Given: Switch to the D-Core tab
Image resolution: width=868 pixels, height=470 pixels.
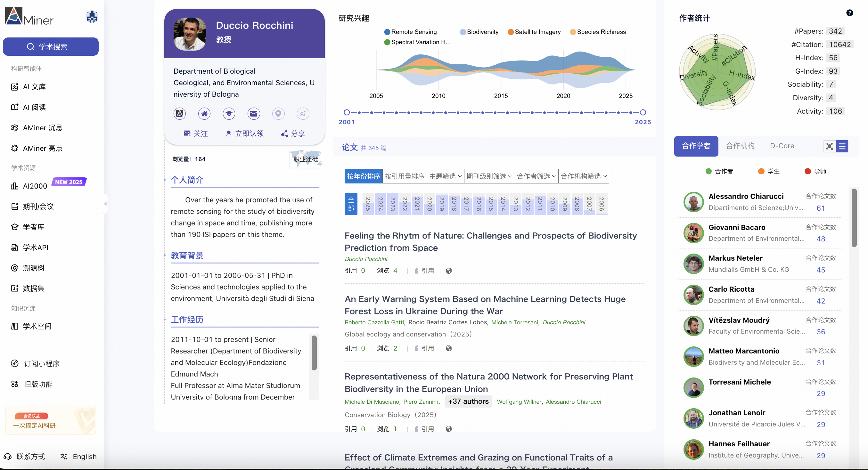Looking at the screenshot, I should [x=782, y=146].
